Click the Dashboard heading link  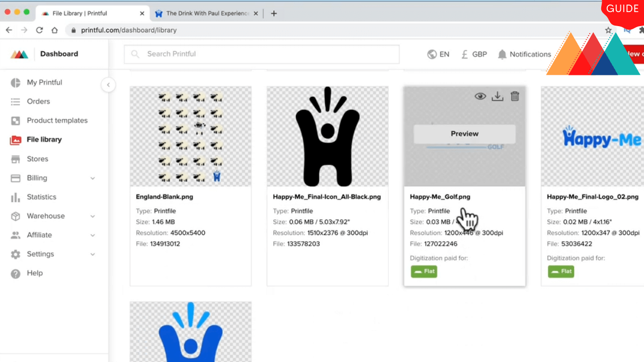tap(59, 54)
